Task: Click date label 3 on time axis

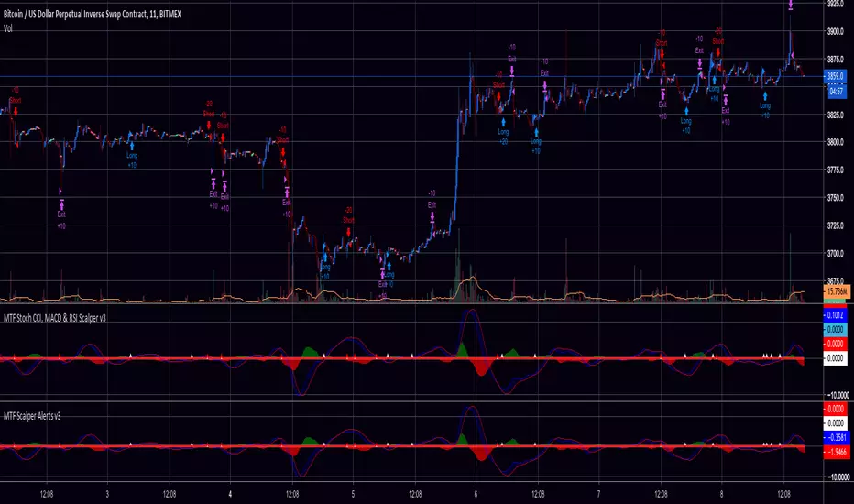Action: coord(107,494)
